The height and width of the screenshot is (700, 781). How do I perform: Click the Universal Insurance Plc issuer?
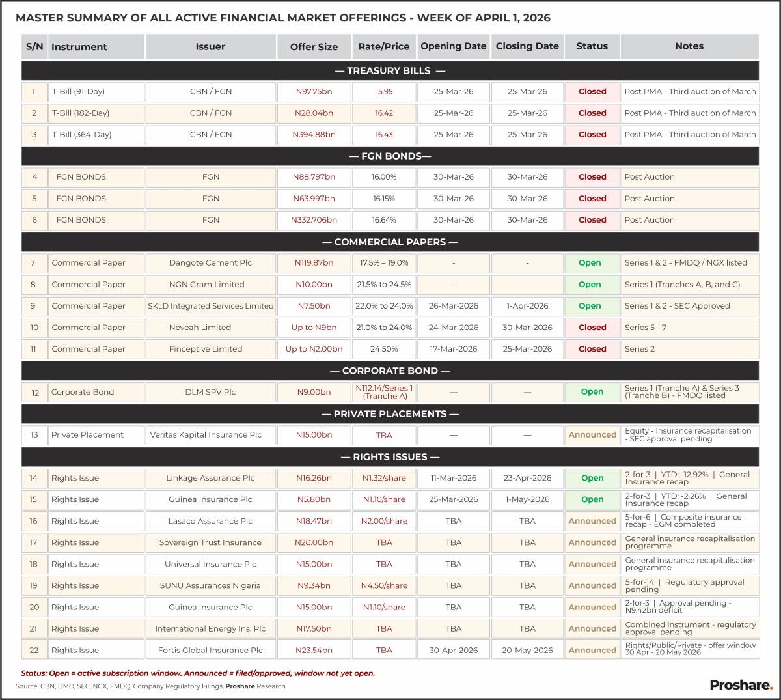tap(211, 564)
